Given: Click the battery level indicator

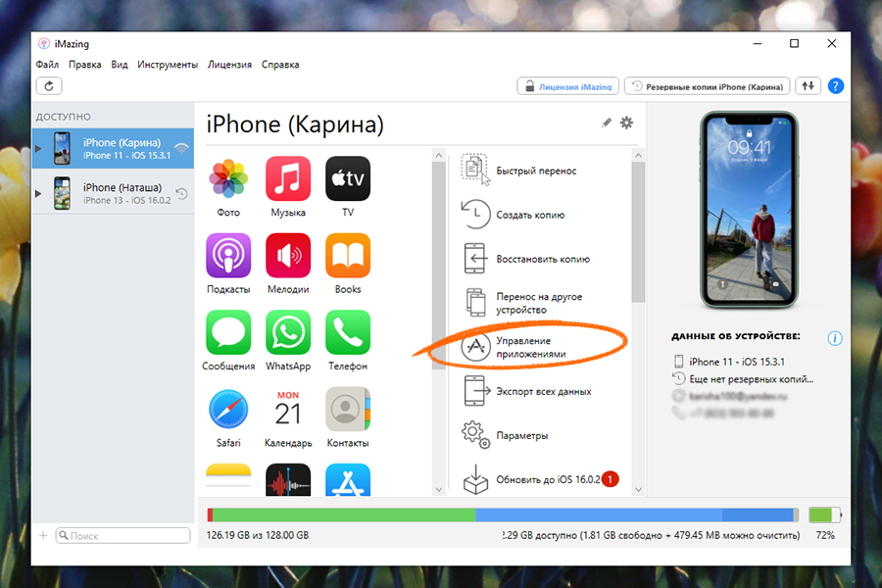Looking at the screenshot, I should coord(824,514).
